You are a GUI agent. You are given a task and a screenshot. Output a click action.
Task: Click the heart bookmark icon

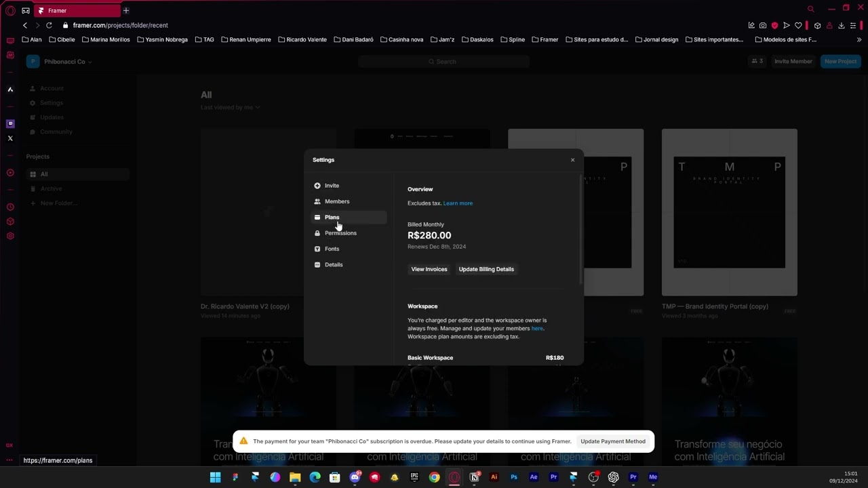(798, 25)
